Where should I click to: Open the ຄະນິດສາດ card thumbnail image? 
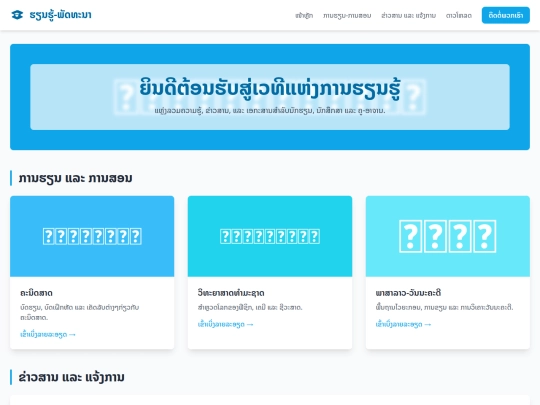[92, 236]
